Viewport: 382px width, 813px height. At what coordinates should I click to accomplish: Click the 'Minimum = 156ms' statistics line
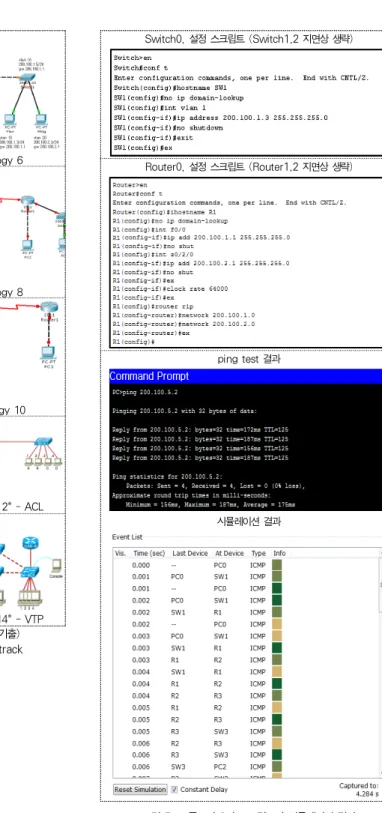click(210, 504)
